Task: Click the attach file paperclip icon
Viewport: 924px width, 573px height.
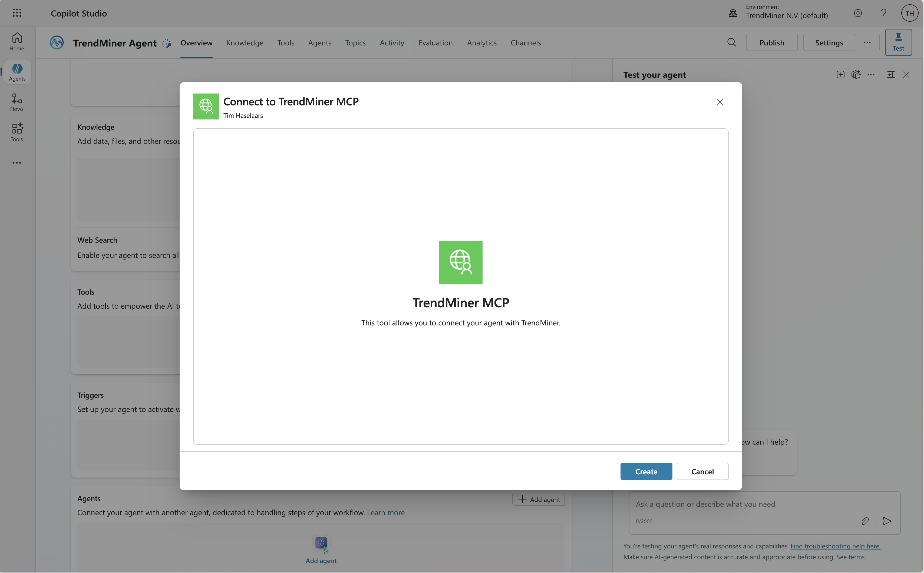Action: click(865, 521)
